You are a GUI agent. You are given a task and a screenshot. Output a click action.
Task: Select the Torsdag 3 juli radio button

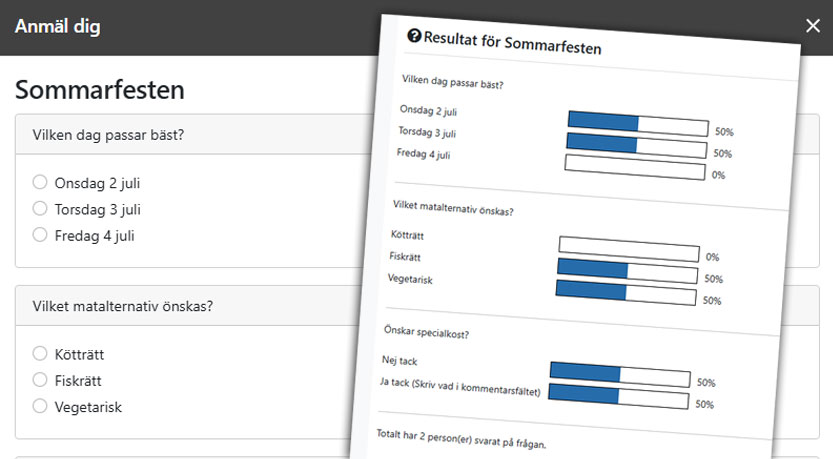(40, 209)
